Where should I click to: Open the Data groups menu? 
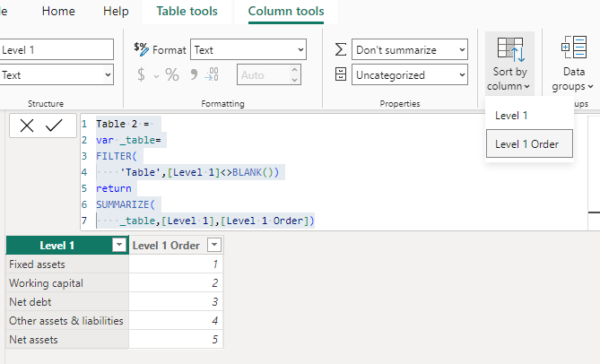[573, 64]
